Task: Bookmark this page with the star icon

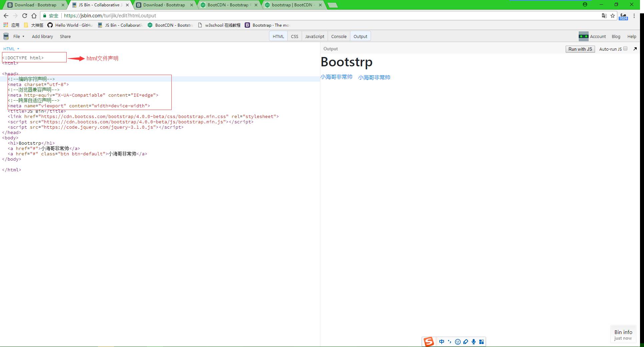Action: tap(613, 16)
